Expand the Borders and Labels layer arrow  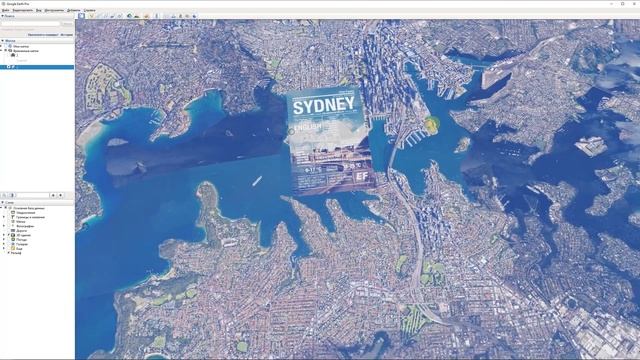click(x=4, y=217)
